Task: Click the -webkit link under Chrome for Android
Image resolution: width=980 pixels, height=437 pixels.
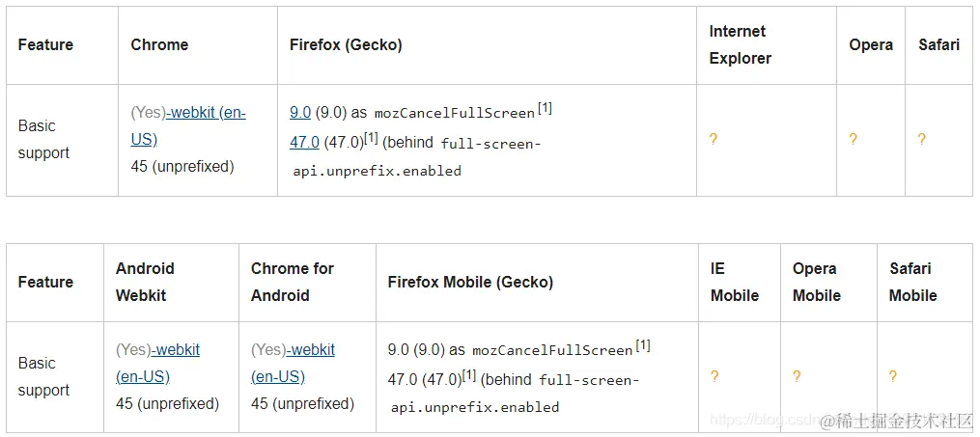Action: click(x=311, y=350)
